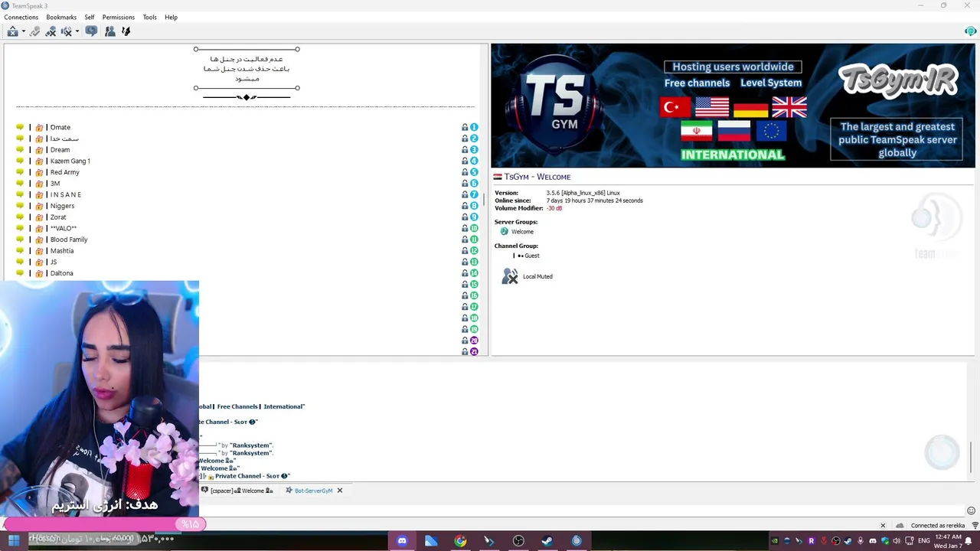Image resolution: width=980 pixels, height=551 pixels.
Task: Click the Connect toolbar icon
Action: click(12, 31)
